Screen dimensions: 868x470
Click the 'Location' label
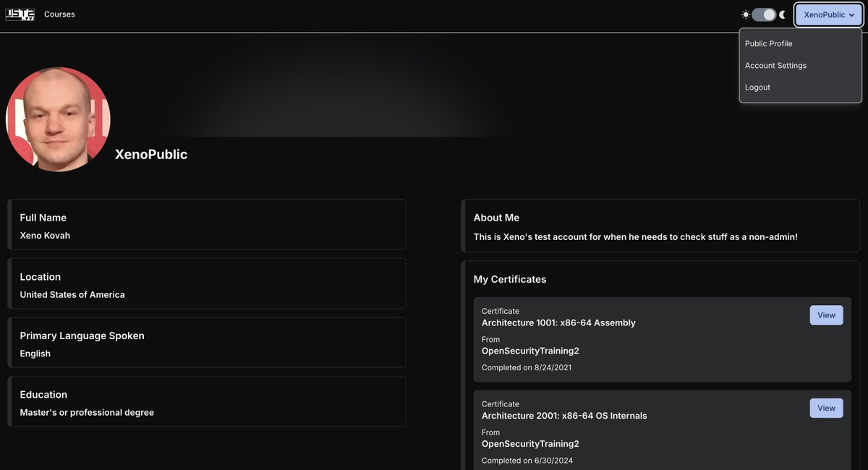[x=41, y=277]
